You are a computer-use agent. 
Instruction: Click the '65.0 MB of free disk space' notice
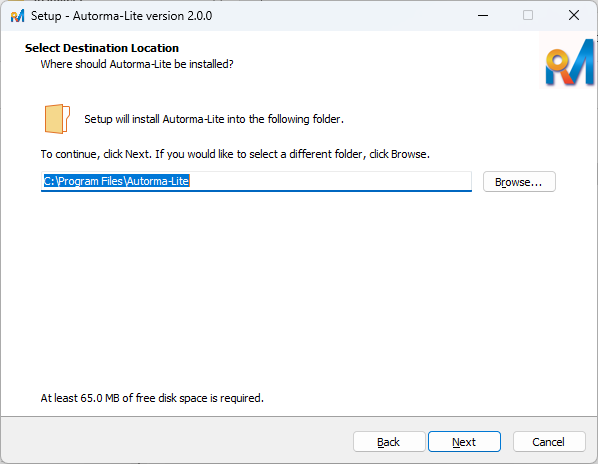pos(152,398)
